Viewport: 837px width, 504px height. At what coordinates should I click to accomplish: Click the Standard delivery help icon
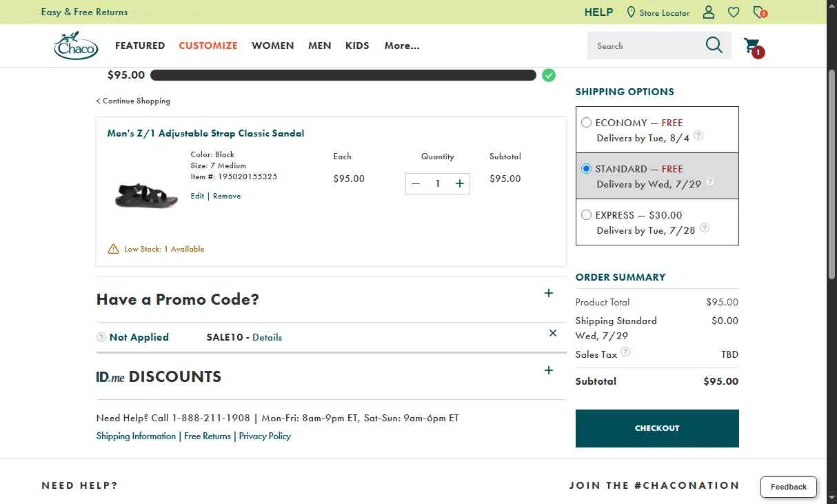pyautogui.click(x=710, y=181)
